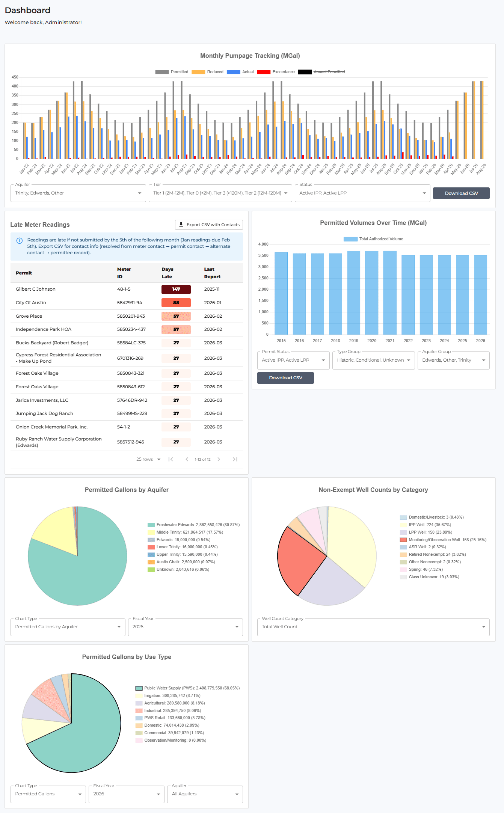The height and width of the screenshot is (813, 504).
Task: Go to last page of late readings table
Action: (x=235, y=459)
